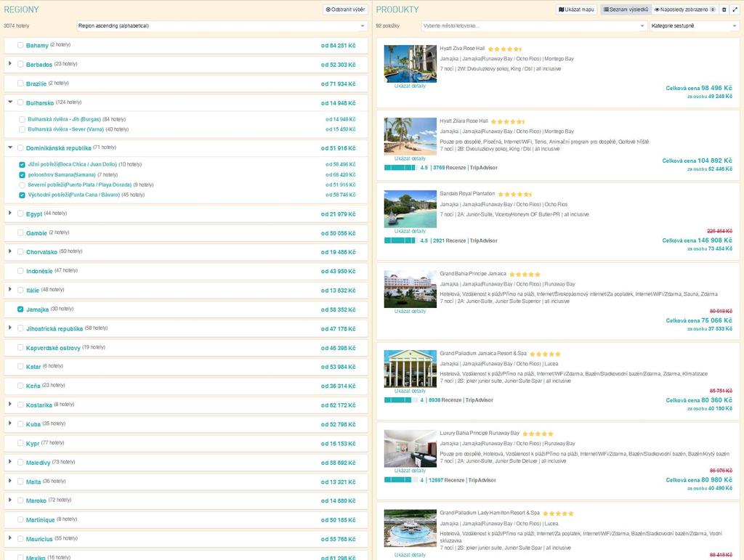This screenshot has width=744, height=560.
Task: Check Severní pobřeží (Puerto Plata) checkbox
Action: coord(22,185)
